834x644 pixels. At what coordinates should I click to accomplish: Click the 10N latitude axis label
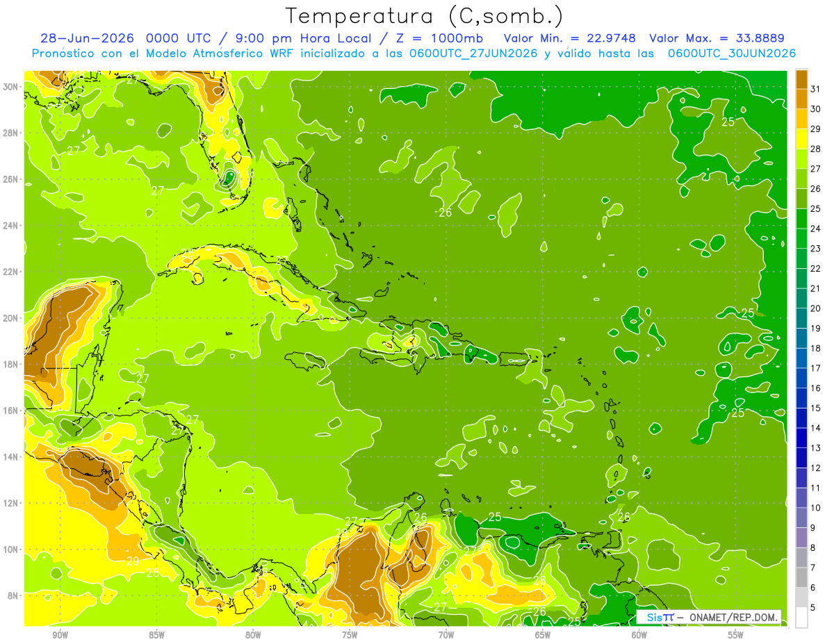coord(12,549)
